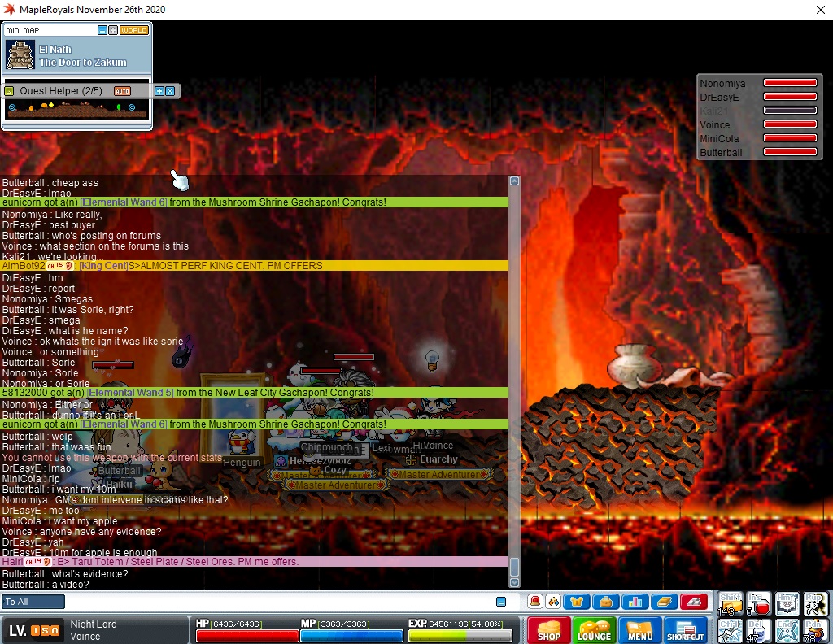This screenshot has height=644, width=833.
Task: Open the WORLD map button
Action: (134, 30)
